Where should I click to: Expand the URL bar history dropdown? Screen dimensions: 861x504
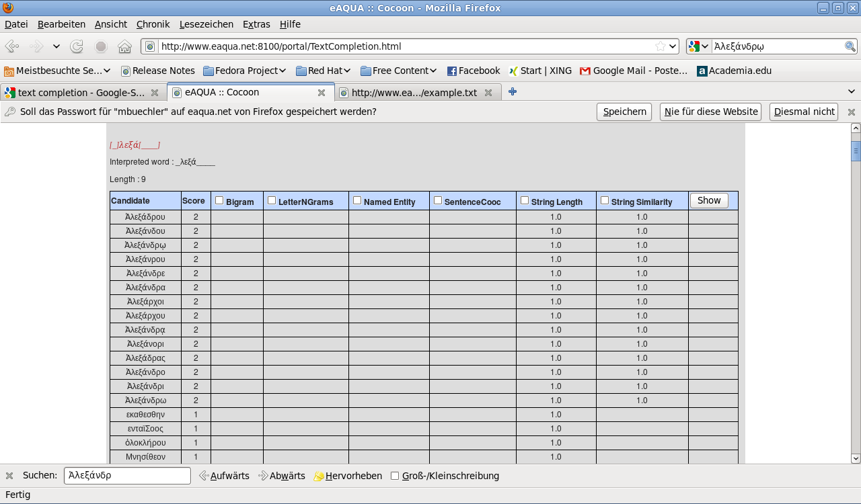pos(673,46)
